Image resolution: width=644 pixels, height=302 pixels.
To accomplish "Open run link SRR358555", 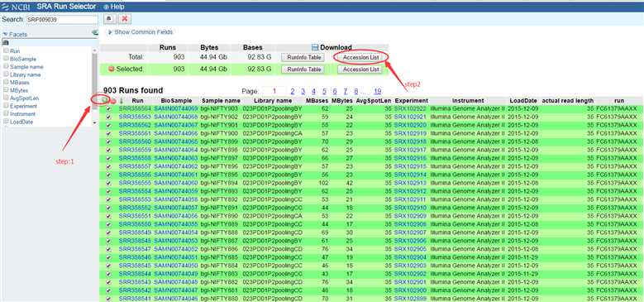I will pos(135,183).
